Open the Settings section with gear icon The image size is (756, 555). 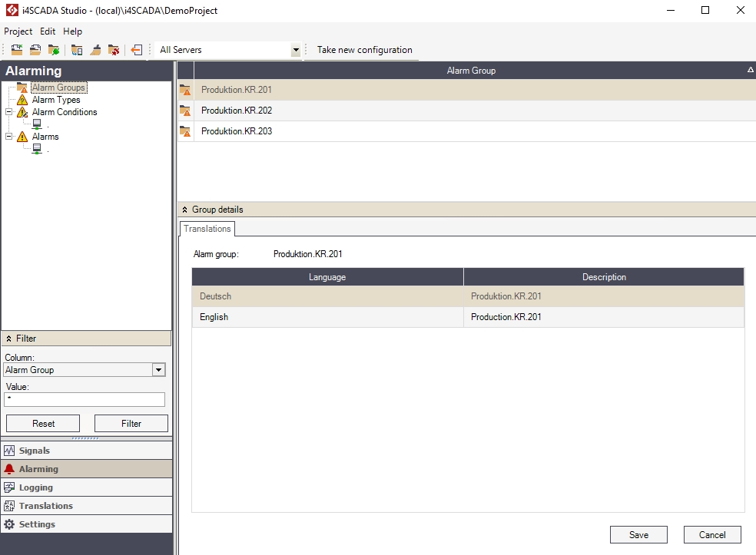pos(37,524)
